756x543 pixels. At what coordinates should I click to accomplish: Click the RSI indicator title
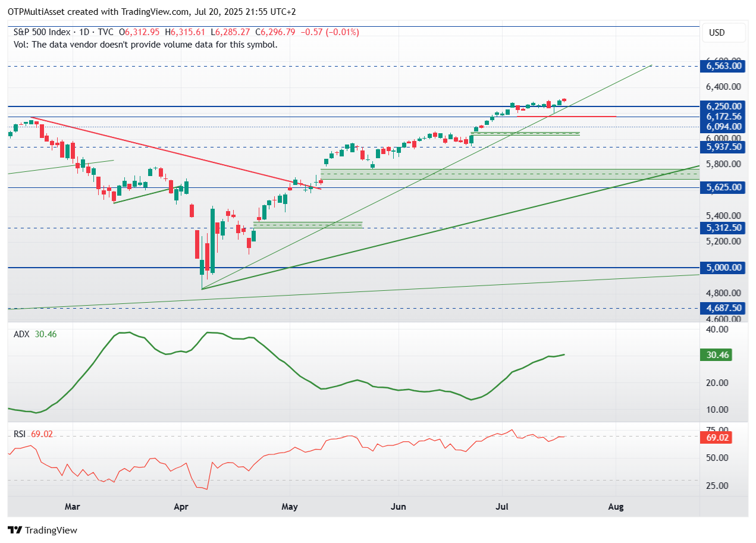coord(20,434)
